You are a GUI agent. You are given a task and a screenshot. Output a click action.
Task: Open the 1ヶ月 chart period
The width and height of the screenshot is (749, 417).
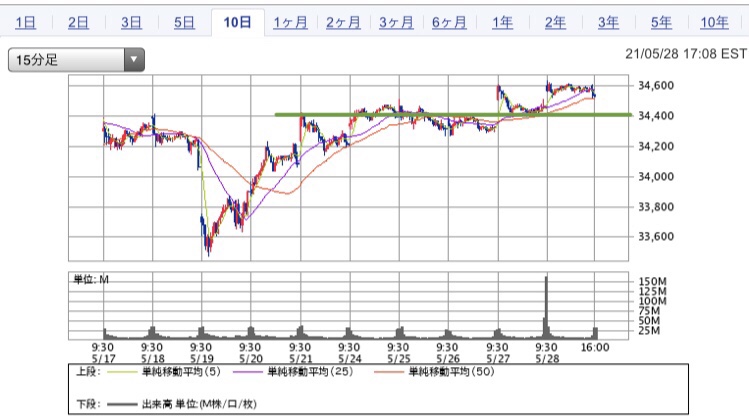(290, 22)
